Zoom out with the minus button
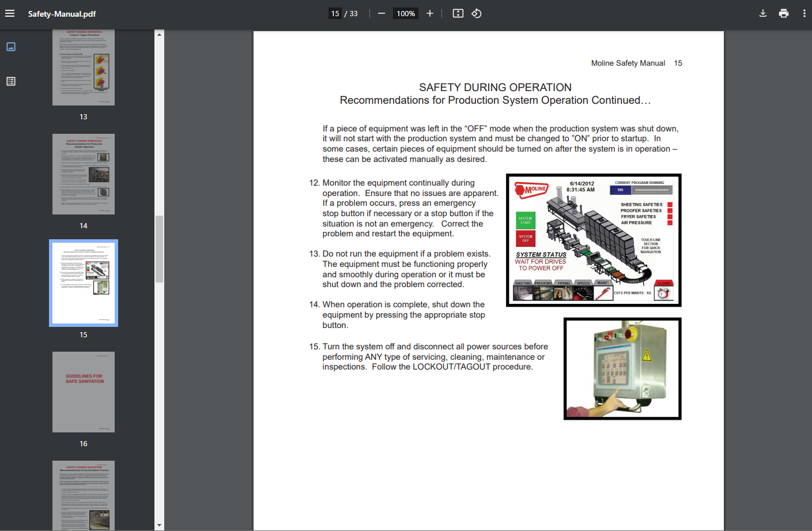This screenshot has width=812, height=531. (382, 13)
